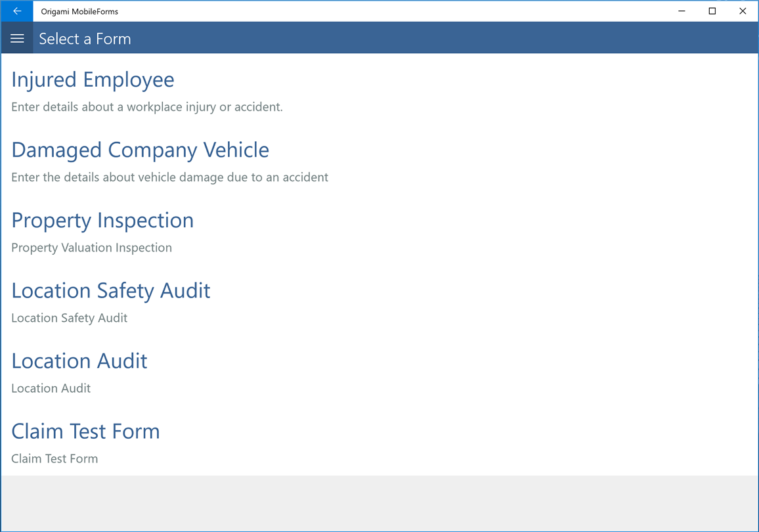The width and height of the screenshot is (759, 532).
Task: Open the Property Inspection form
Action: pyautogui.click(x=102, y=220)
